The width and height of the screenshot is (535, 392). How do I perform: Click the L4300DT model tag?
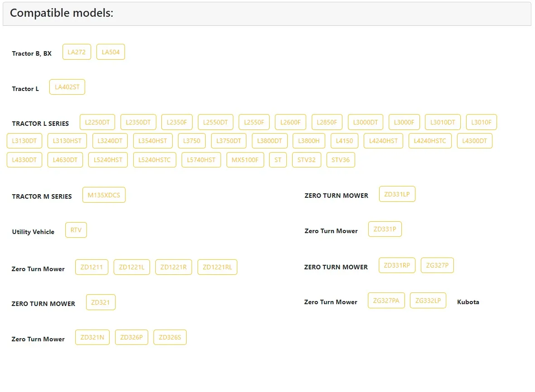coord(475,141)
